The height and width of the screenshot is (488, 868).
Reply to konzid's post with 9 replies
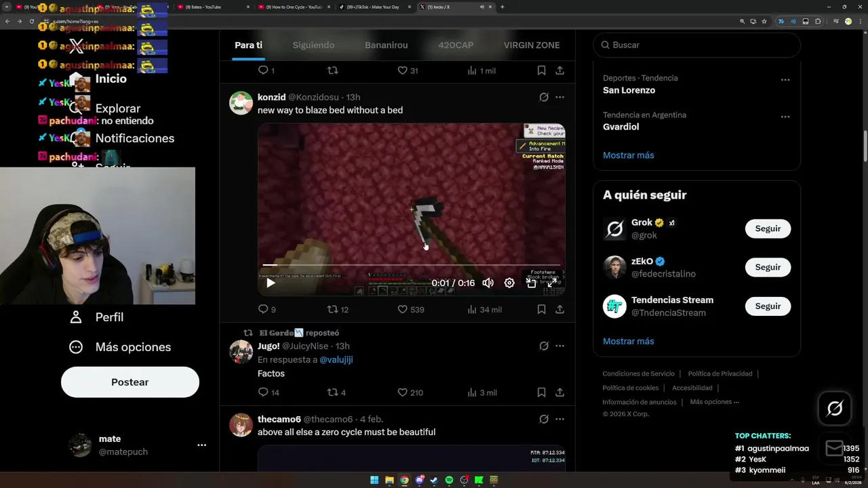click(x=268, y=309)
